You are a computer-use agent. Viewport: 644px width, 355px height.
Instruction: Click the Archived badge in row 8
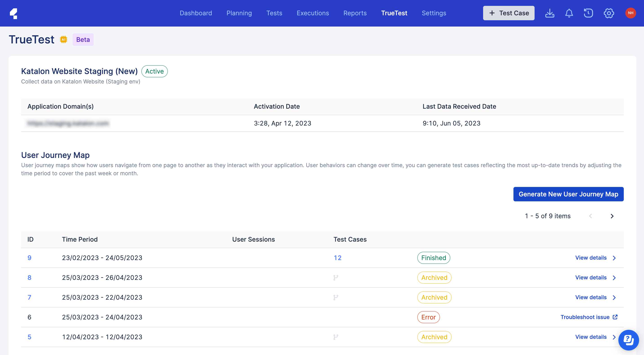(434, 278)
